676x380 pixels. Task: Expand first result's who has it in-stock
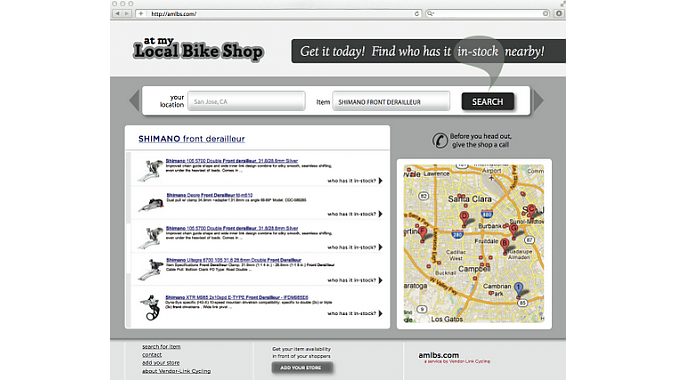click(355, 181)
